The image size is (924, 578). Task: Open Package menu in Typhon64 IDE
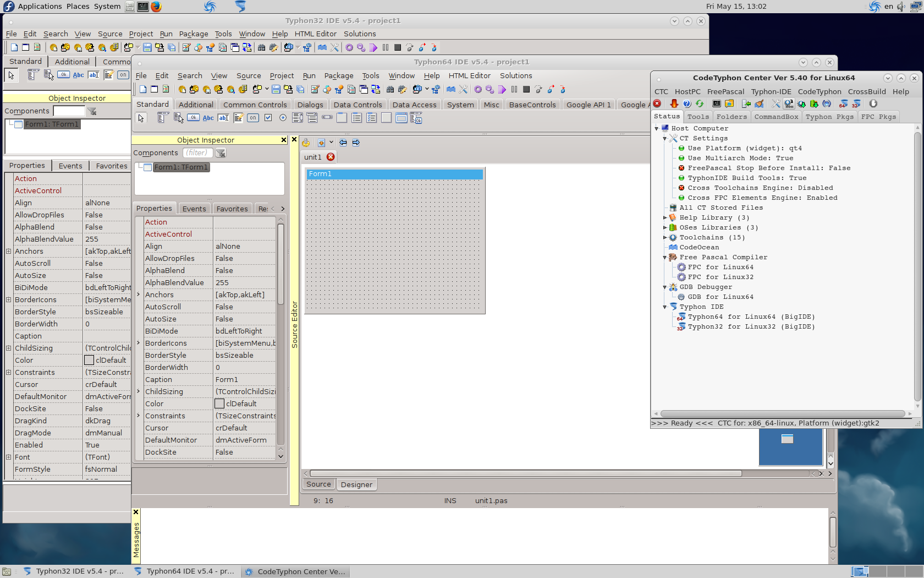(339, 75)
